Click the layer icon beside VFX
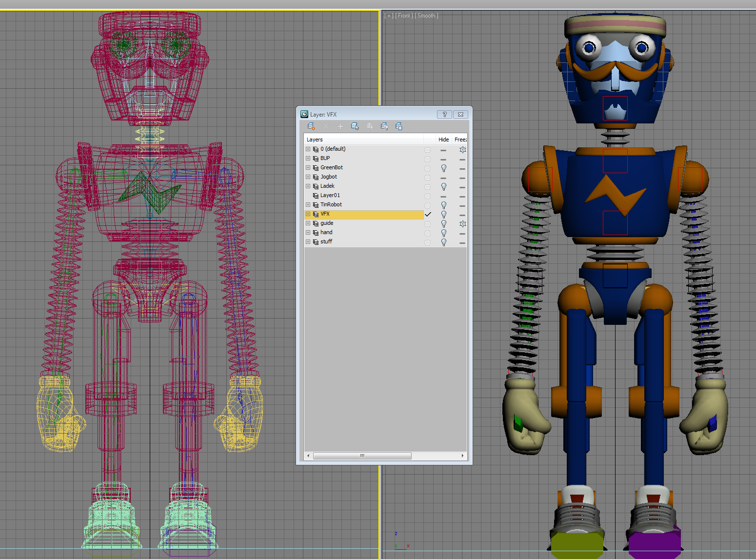This screenshot has width=756, height=559. coord(316,214)
